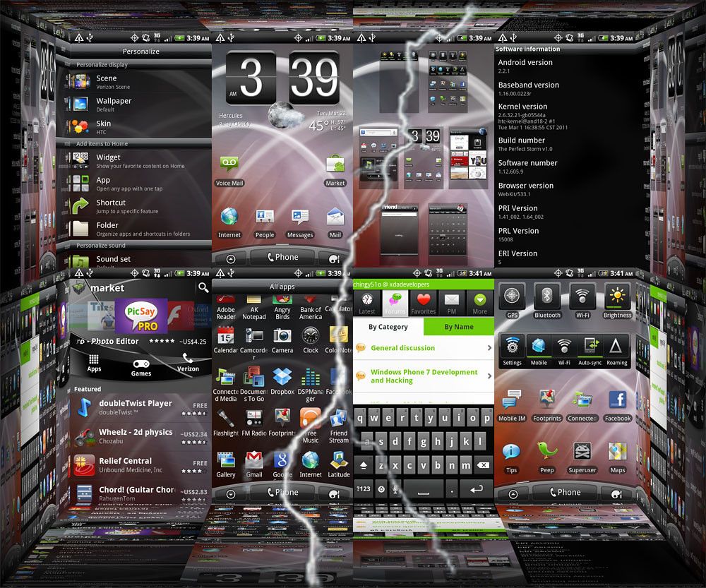Launch Gmail from All apps grid
This screenshot has width=706, height=588.
[254, 464]
